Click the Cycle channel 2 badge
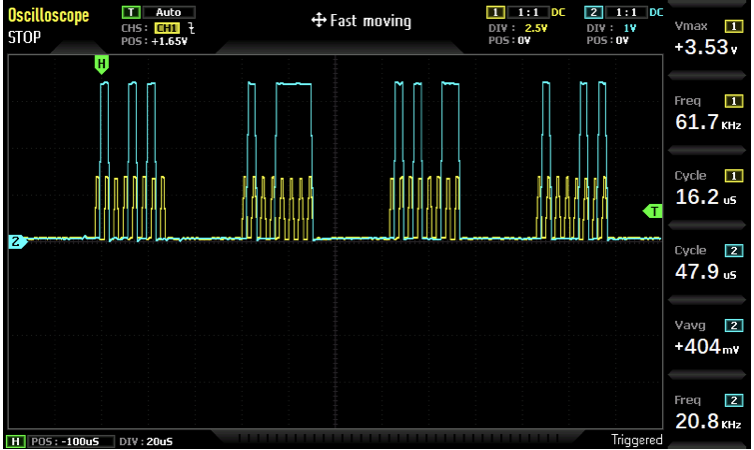The image size is (754, 450). 734,250
